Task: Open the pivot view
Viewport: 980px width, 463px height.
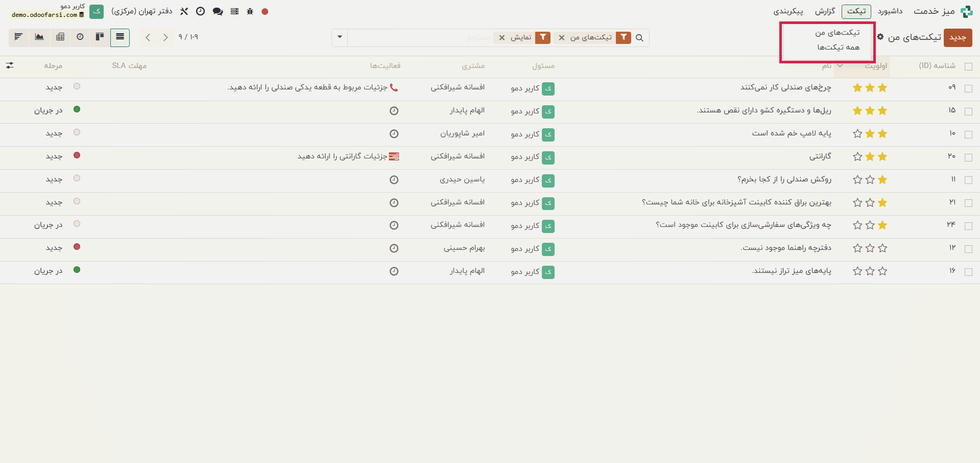Action: coord(60,37)
